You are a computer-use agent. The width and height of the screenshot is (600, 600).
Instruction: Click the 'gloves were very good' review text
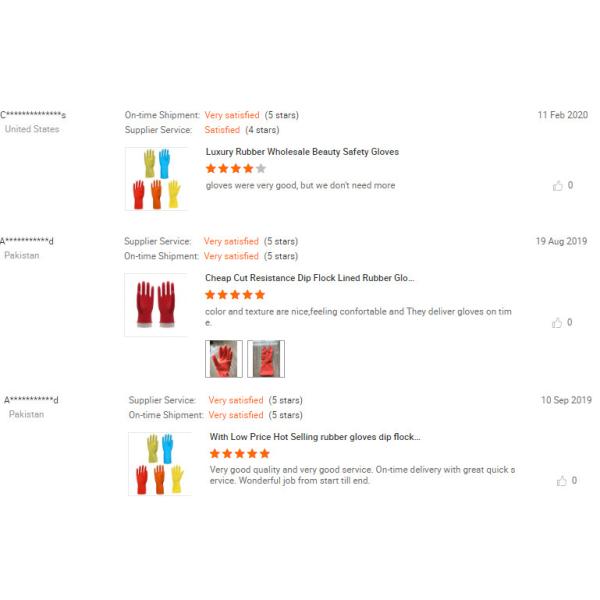[x=300, y=185]
